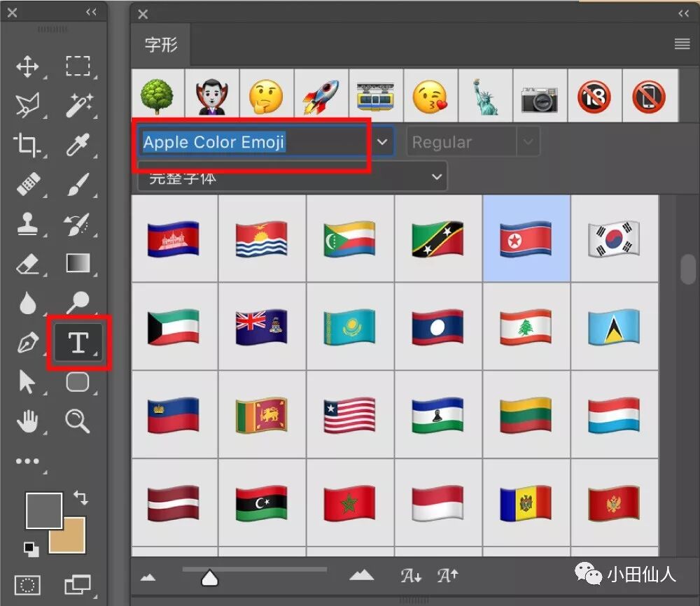
Task: Select the History Brush tool
Action: click(77, 223)
